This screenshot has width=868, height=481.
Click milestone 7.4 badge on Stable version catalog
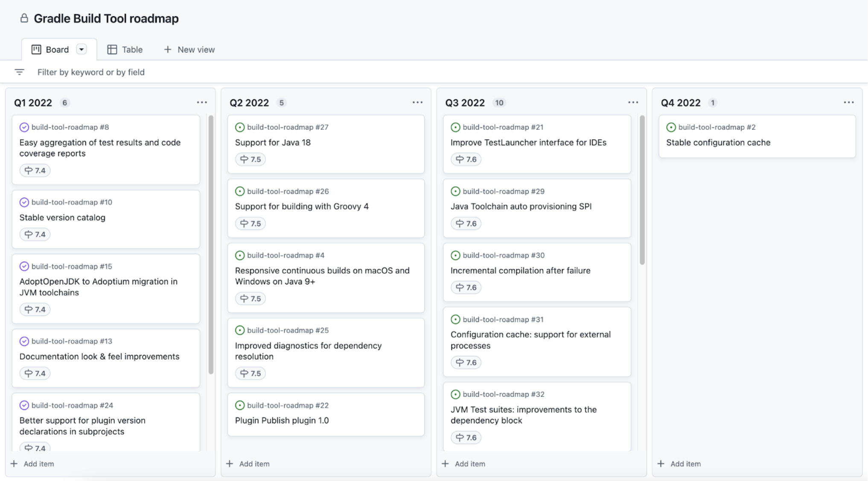point(35,234)
